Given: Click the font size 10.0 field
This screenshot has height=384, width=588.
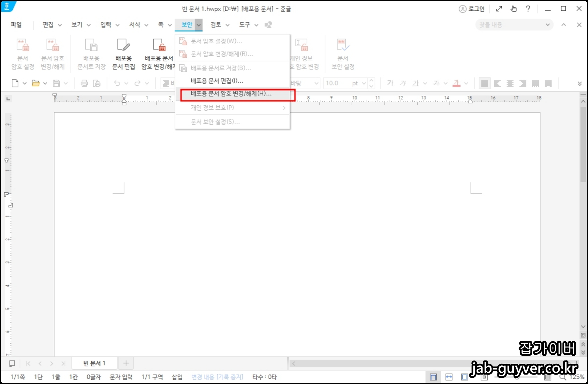Looking at the screenshot, I should coord(337,83).
